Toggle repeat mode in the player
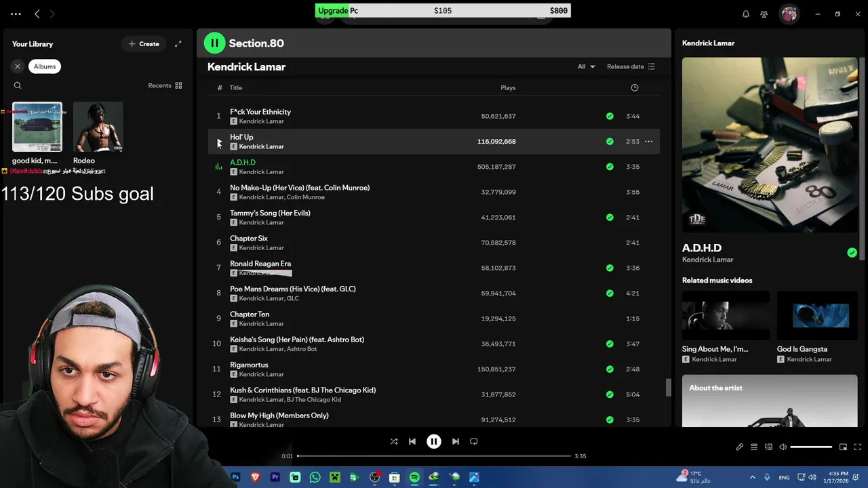The height and width of the screenshot is (488, 868). (x=474, y=441)
